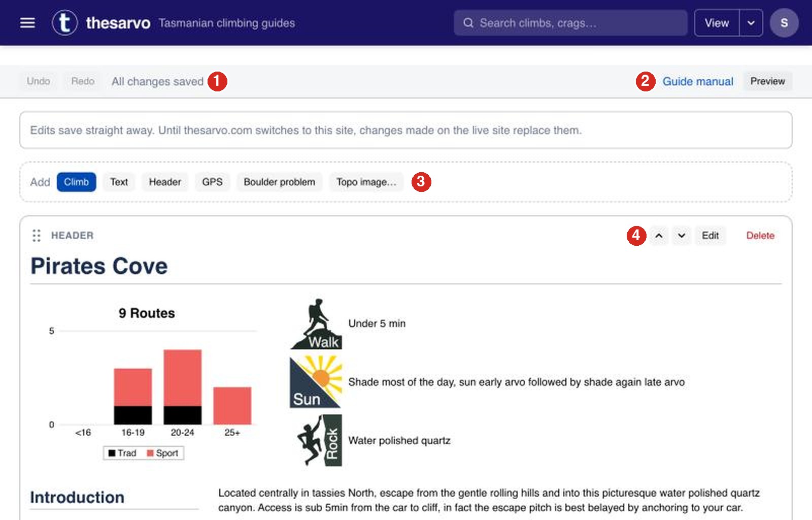Click the thesarvo site title
812x520 pixels.
point(118,23)
